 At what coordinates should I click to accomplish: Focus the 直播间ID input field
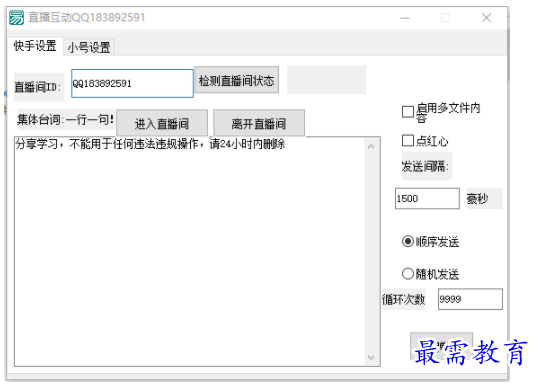pyautogui.click(x=132, y=83)
